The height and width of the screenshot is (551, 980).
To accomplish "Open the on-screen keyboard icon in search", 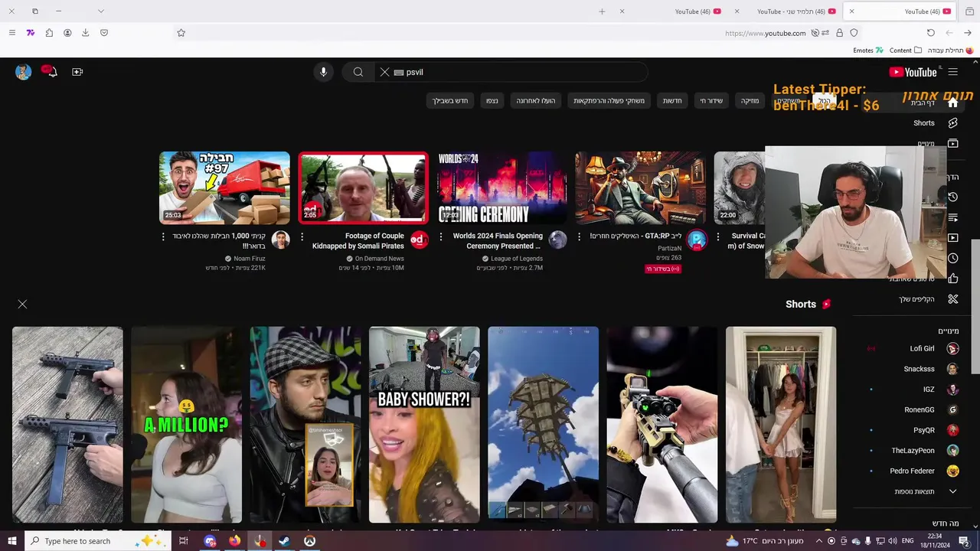I will tap(398, 72).
